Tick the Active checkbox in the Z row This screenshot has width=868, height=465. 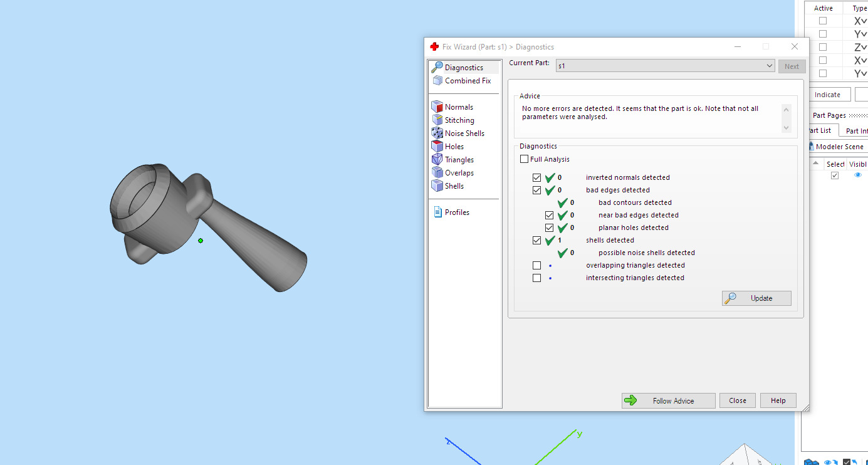(823, 47)
